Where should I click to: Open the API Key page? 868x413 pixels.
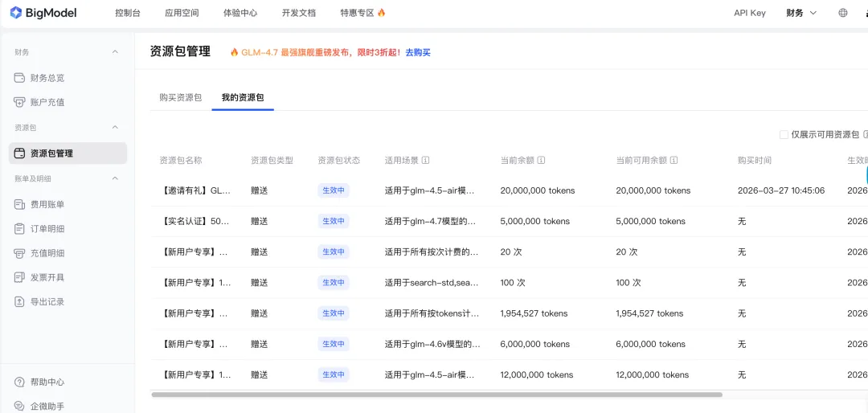(750, 13)
